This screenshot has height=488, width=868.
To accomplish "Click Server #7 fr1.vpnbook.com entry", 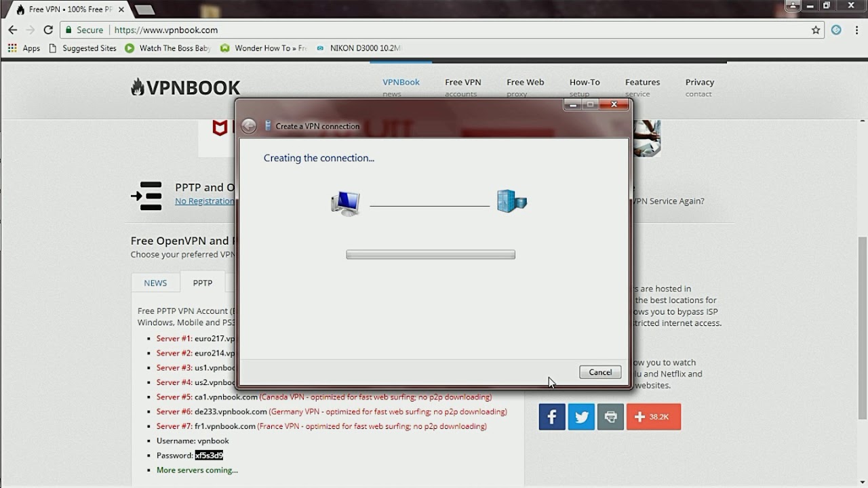I will coord(321,426).
